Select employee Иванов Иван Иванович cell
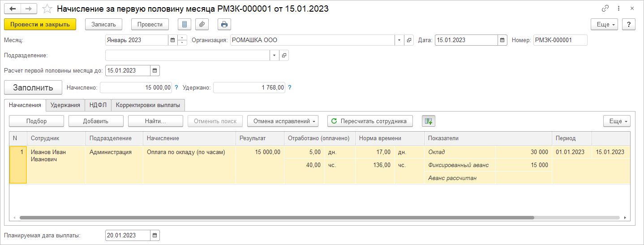 tap(56, 164)
